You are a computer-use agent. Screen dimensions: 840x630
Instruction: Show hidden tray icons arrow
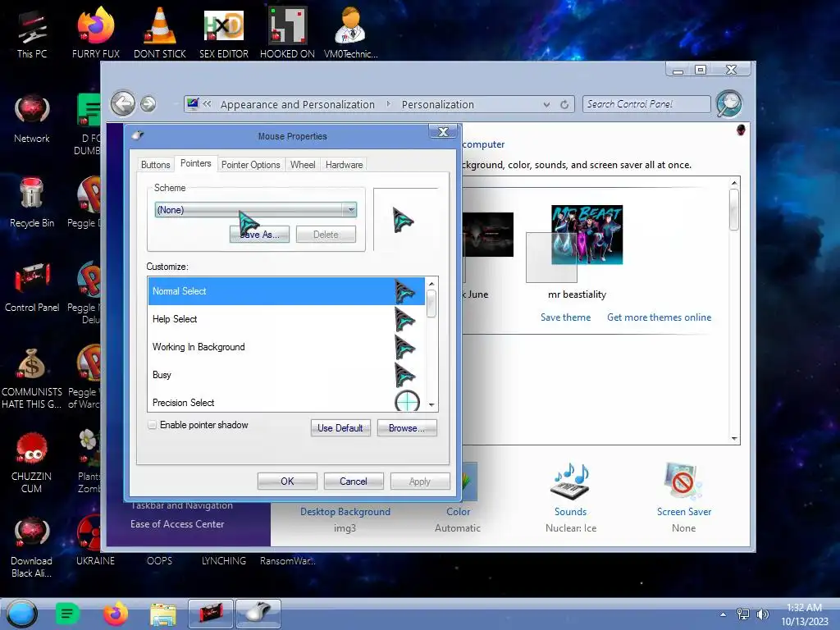[x=724, y=614]
